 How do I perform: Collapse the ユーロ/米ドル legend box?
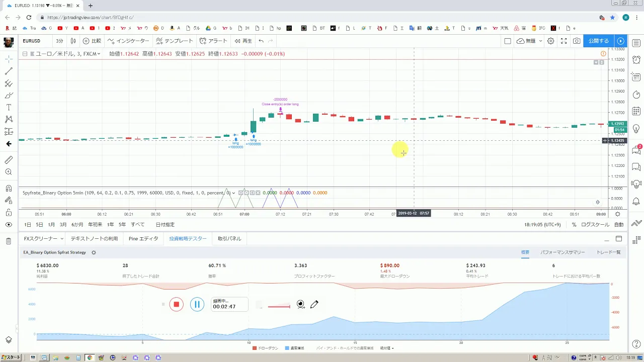(x=25, y=54)
